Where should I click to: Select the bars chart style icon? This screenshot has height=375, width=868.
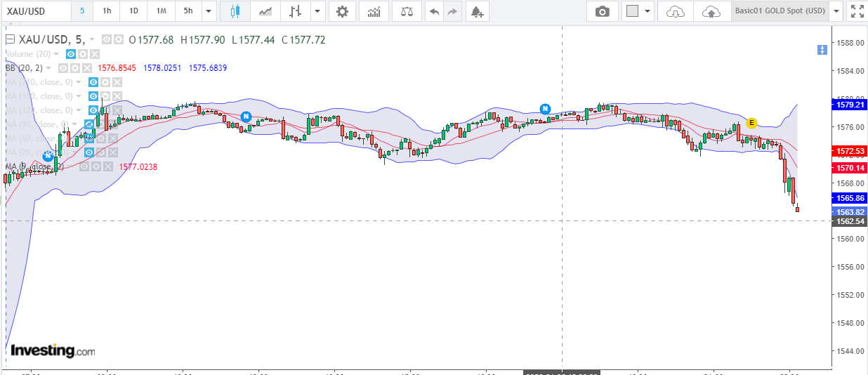tap(296, 11)
